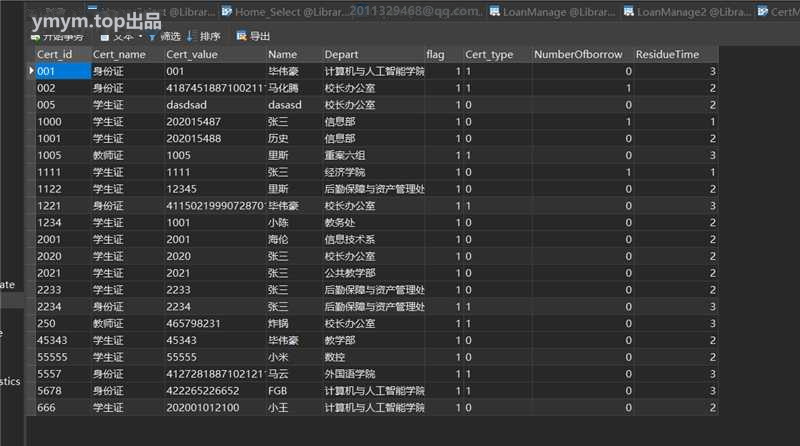Click Cert_value cell dasdsad

pos(214,105)
